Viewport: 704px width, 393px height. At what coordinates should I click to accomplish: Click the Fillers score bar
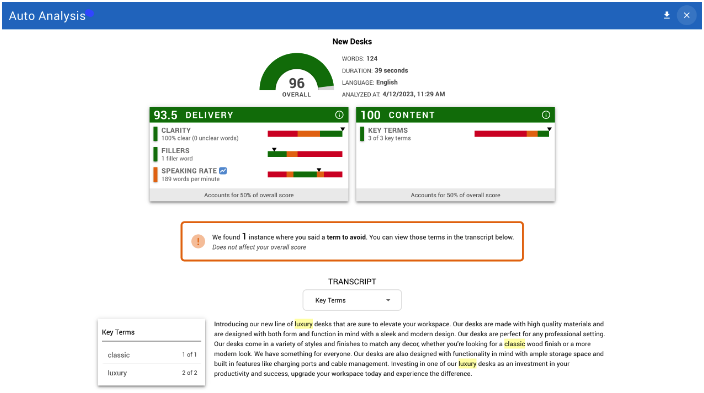coord(305,154)
